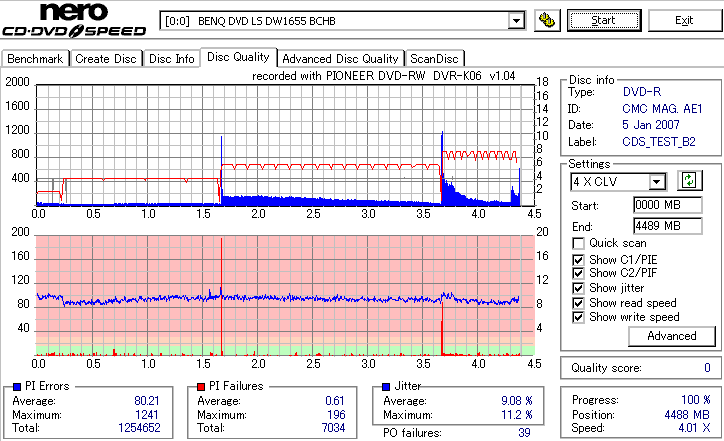The image size is (724, 441).
Task: Click the red PI Failures legend swatch
Action: point(201,387)
